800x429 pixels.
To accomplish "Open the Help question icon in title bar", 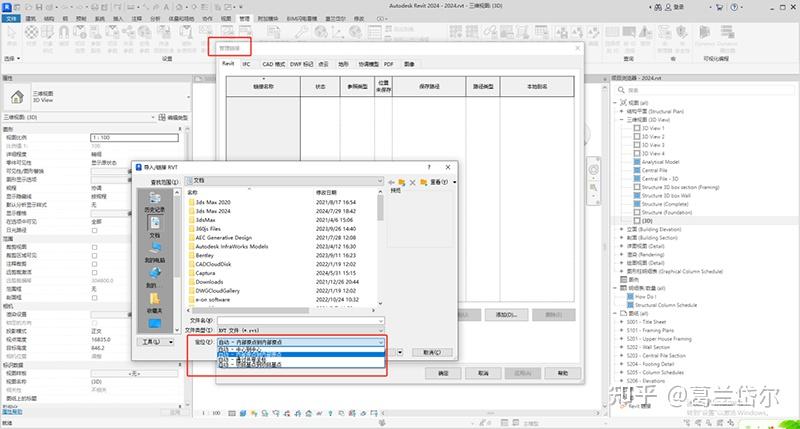I will [x=734, y=7].
